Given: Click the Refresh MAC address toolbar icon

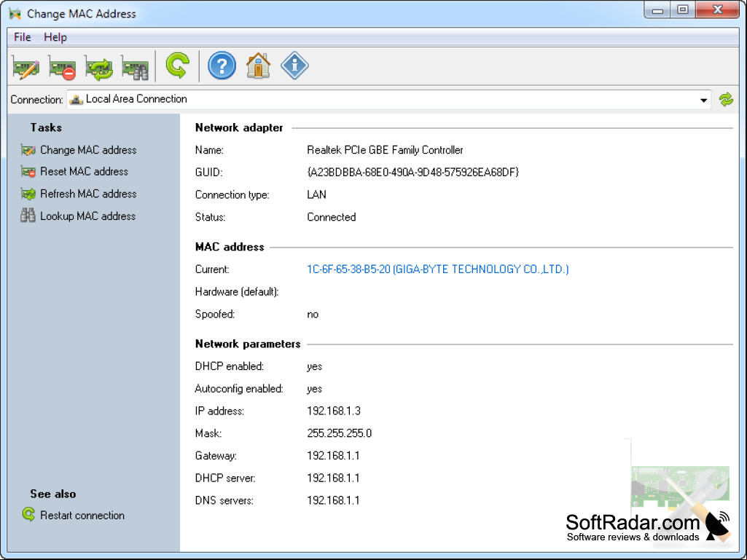Looking at the screenshot, I should coord(99,66).
